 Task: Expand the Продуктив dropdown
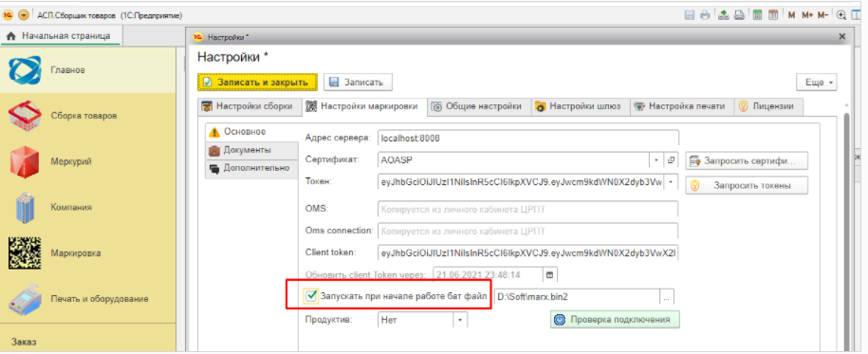[x=461, y=320]
